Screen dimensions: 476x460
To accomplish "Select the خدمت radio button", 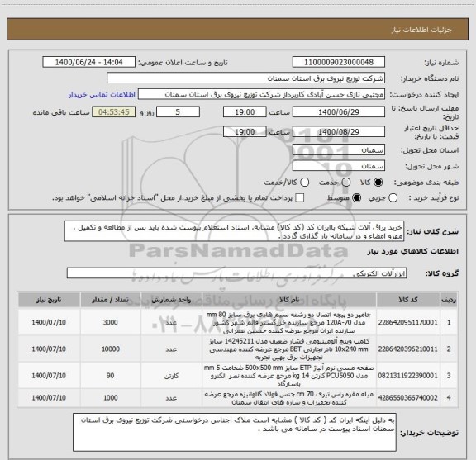I will (x=346, y=183).
